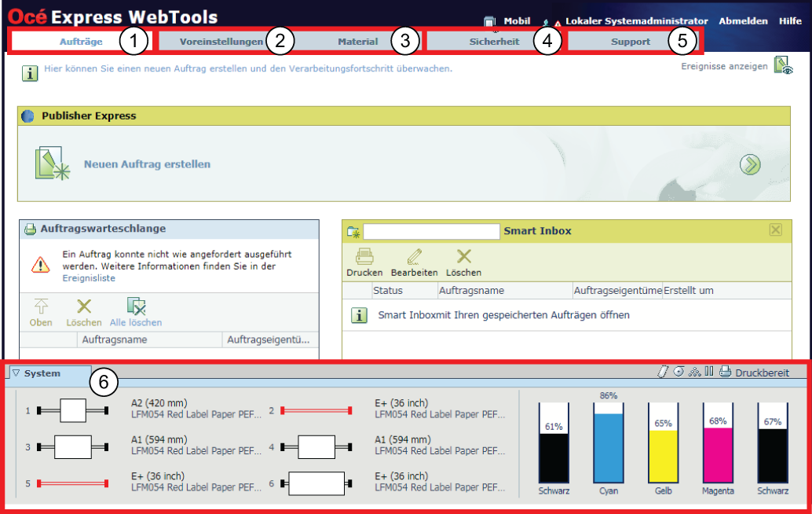
Task: Click the Mobil device icon
Action: click(x=489, y=22)
